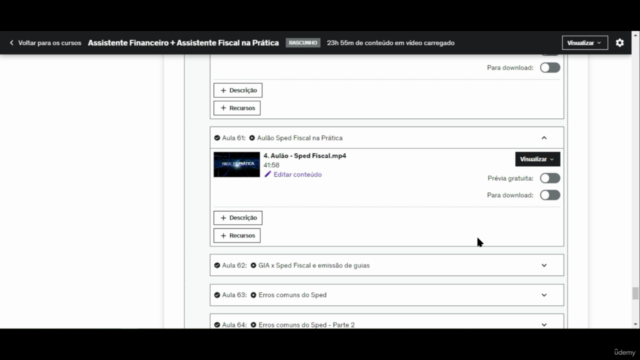Open course settings gear icon

[x=620, y=43]
